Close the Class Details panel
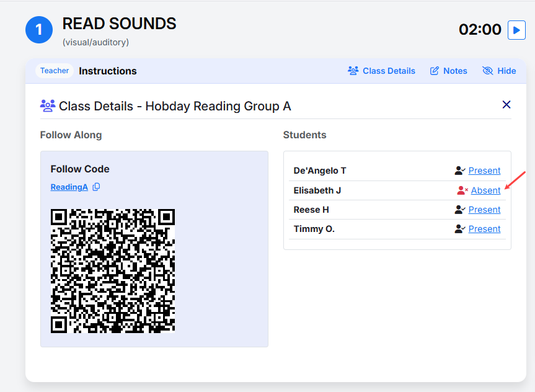Screen dimensions: 535x392 tap(506, 104)
